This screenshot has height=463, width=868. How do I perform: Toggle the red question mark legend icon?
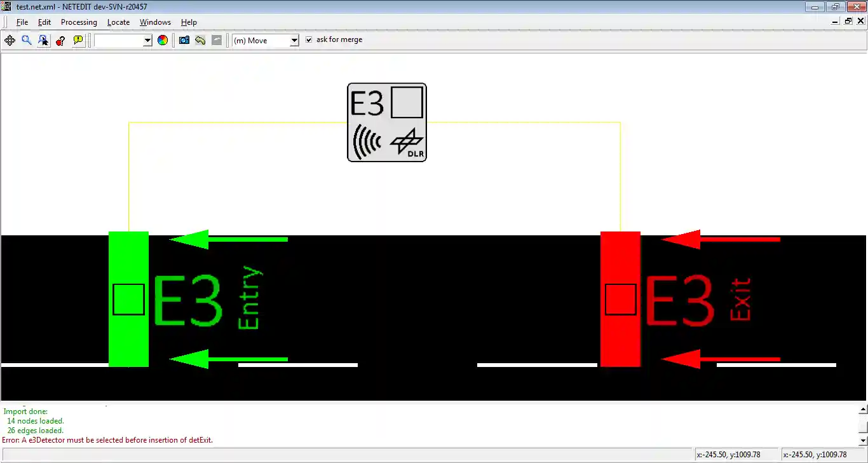coord(60,40)
